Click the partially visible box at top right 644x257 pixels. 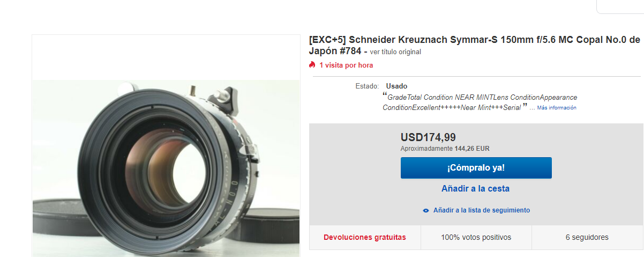coord(620,6)
